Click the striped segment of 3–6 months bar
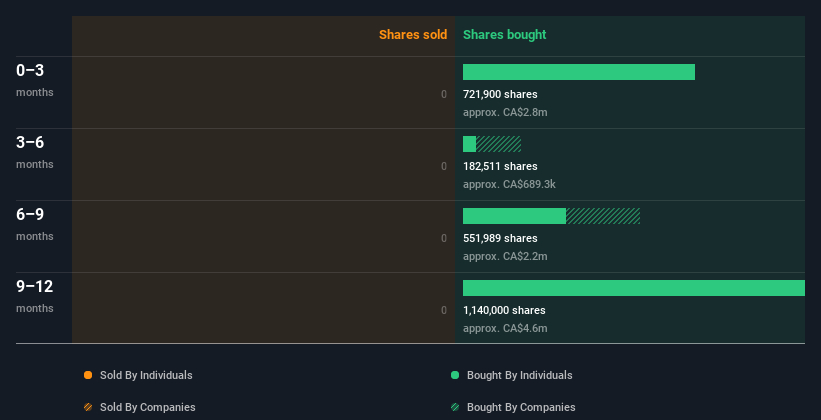This screenshot has width=821, height=420. tap(498, 144)
